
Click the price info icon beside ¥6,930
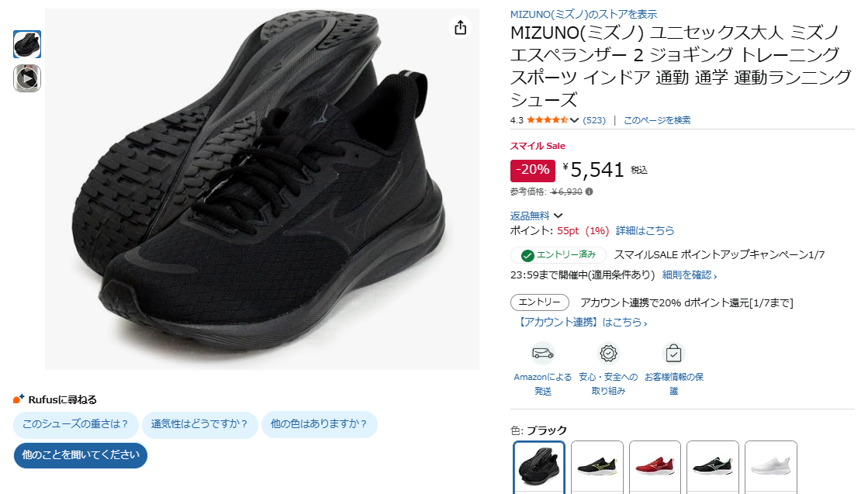point(589,192)
